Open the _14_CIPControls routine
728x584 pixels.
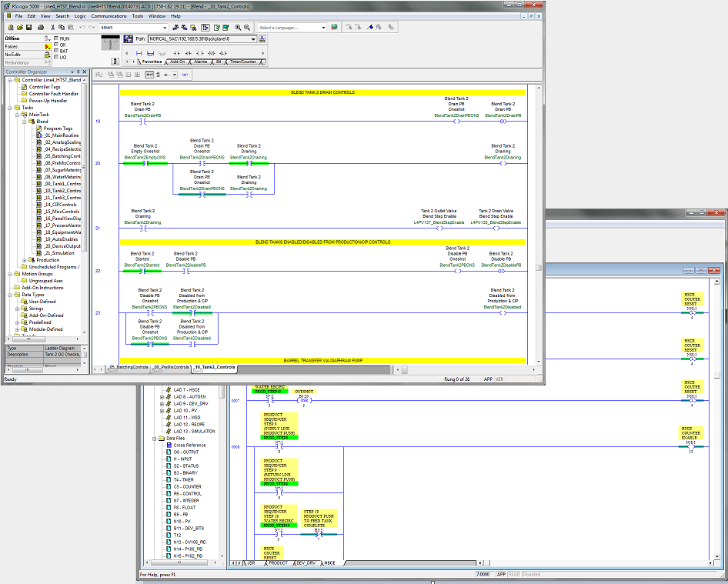[60, 205]
